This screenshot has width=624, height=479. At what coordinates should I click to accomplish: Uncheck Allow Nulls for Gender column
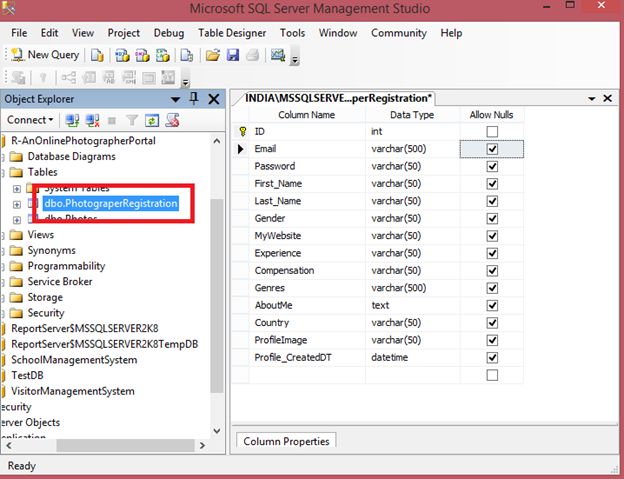click(x=492, y=218)
